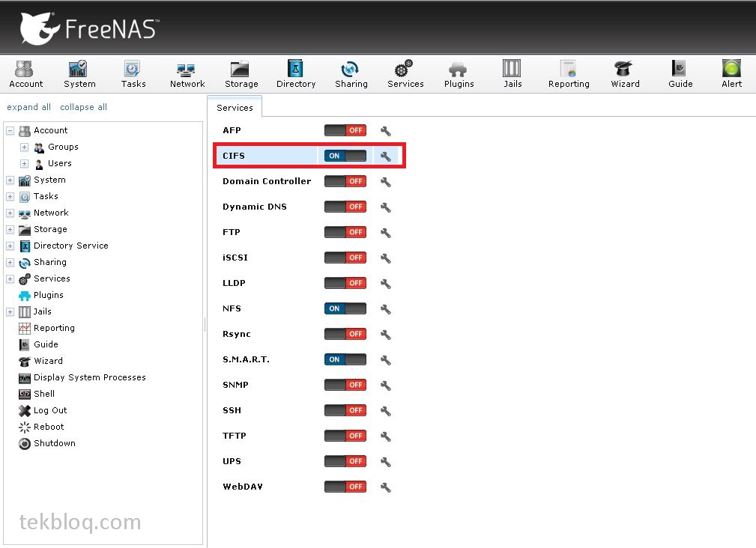Expand the Directory Service tree node
This screenshot has height=548, width=756.
tap(10, 246)
